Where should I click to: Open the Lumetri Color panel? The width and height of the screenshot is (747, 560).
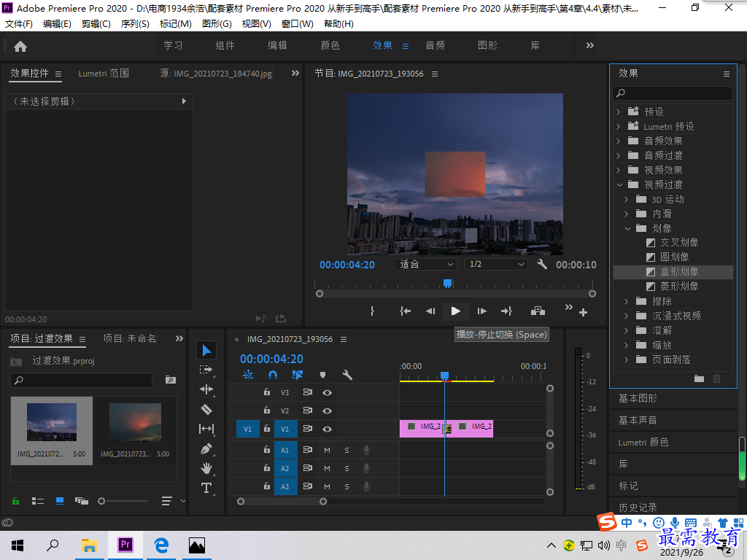point(643,443)
